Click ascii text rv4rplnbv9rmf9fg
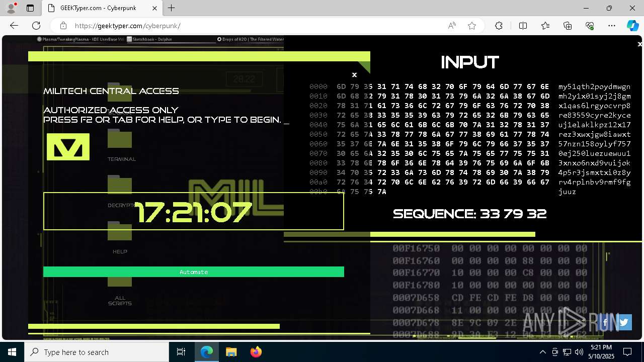This screenshot has height=362, width=644. coord(594,182)
